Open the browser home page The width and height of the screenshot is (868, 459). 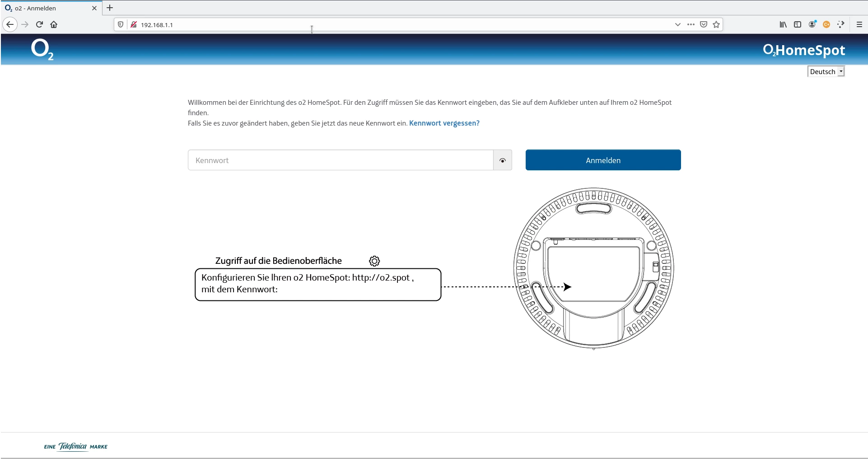pos(54,24)
